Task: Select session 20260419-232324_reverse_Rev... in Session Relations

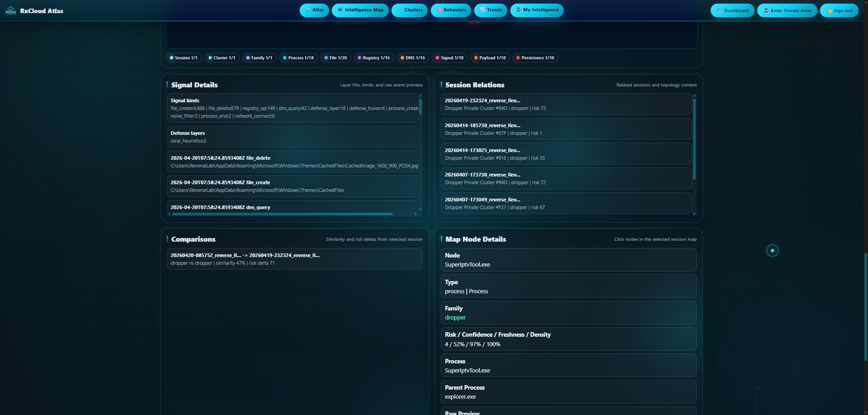Action: click(x=566, y=104)
